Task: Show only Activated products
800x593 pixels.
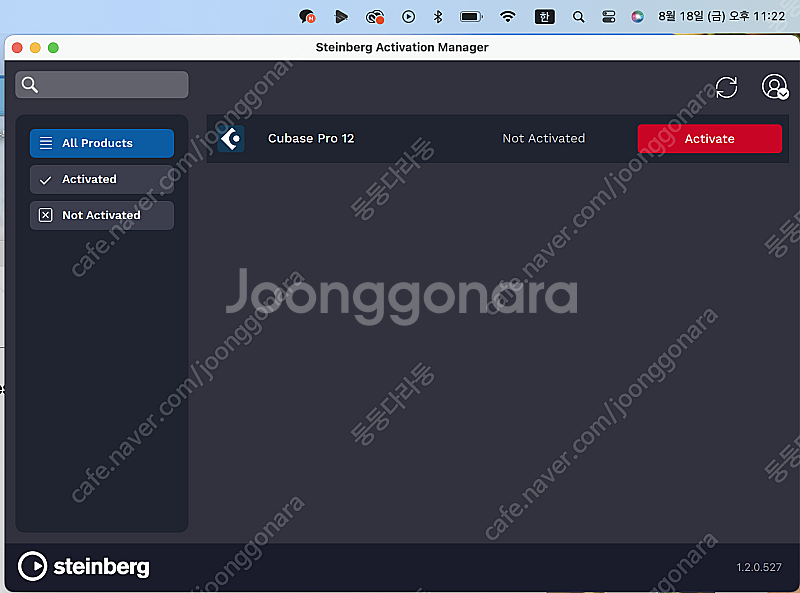Action: 102,179
